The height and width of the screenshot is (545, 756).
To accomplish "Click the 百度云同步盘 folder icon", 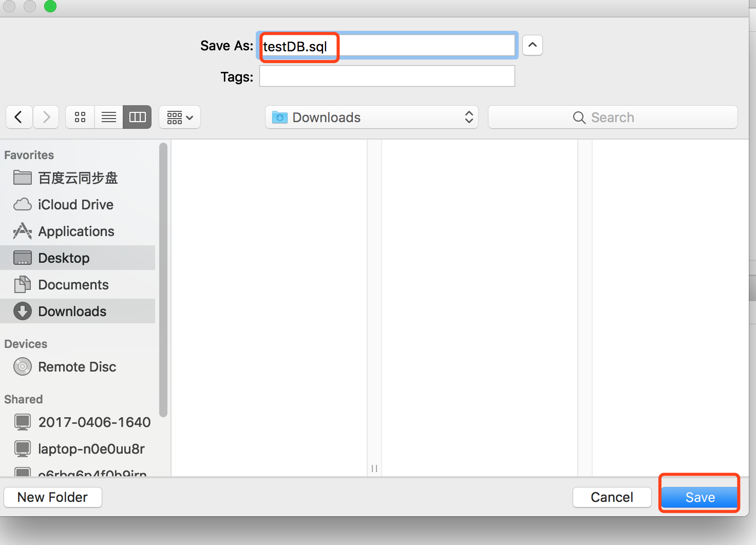I will [x=22, y=178].
